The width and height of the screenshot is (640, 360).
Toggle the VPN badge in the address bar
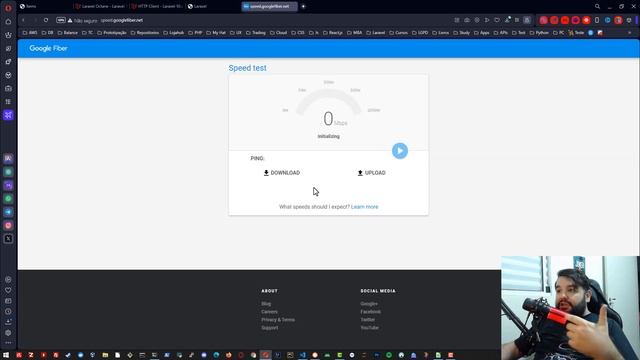(x=61, y=20)
